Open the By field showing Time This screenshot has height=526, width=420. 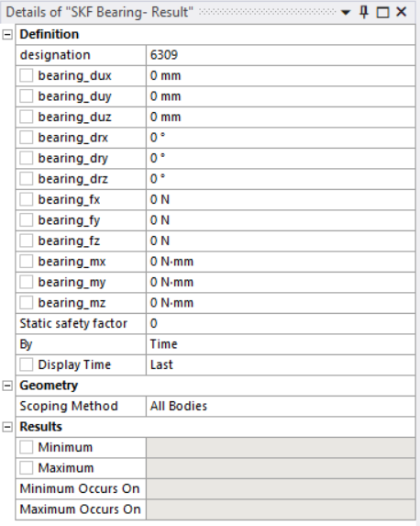(281, 344)
